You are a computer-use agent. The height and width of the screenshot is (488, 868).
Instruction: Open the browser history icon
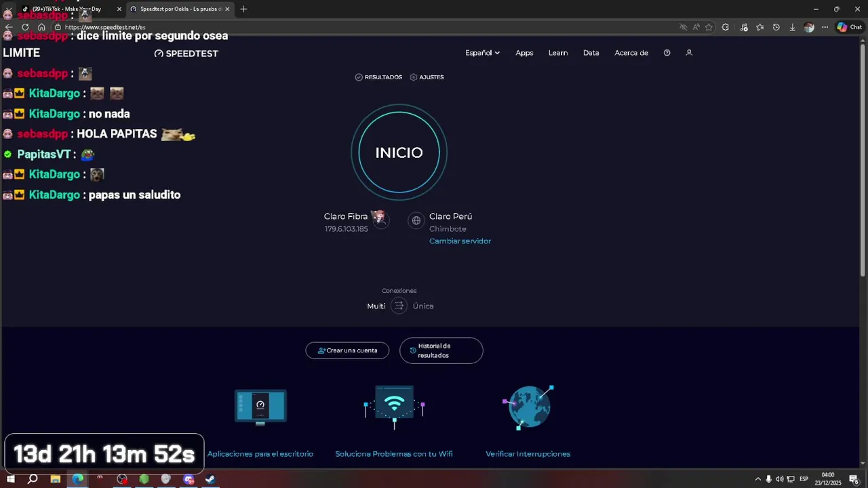tap(776, 27)
